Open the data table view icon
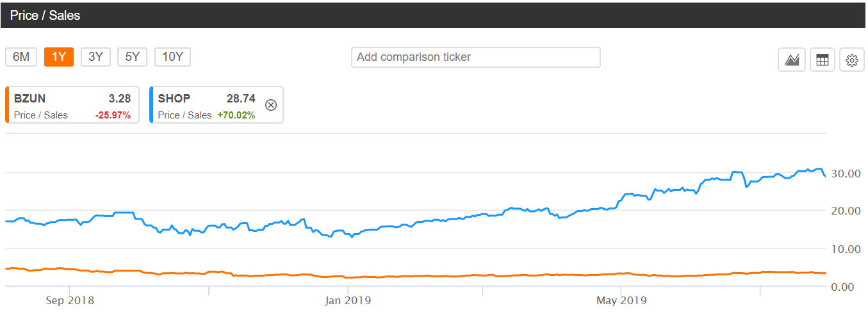This screenshot has height=317, width=868. pyautogui.click(x=822, y=60)
